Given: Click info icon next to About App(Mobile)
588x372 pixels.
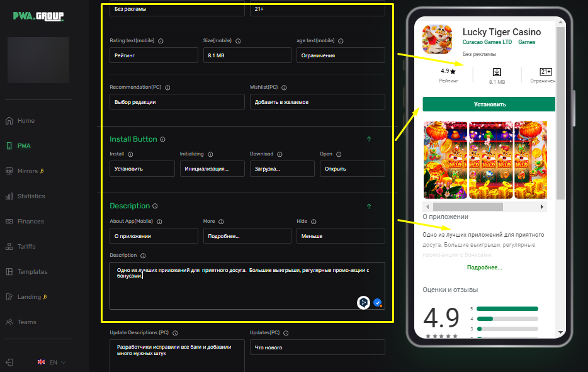Looking at the screenshot, I should (x=159, y=222).
